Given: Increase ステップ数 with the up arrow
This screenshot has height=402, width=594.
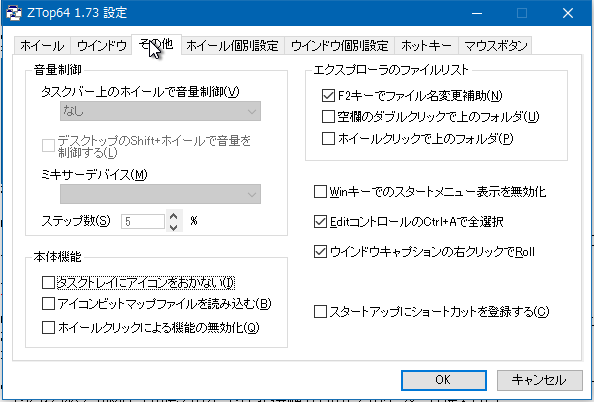Looking at the screenshot, I should click(174, 216).
